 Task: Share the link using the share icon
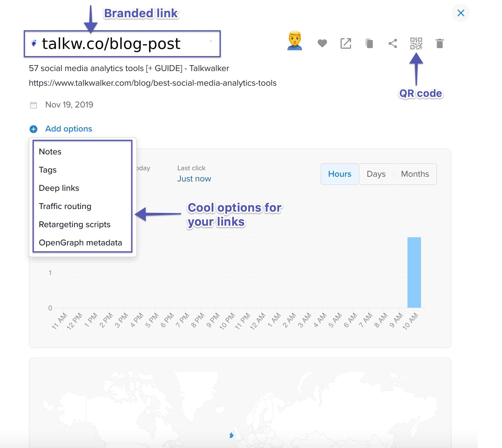(392, 43)
